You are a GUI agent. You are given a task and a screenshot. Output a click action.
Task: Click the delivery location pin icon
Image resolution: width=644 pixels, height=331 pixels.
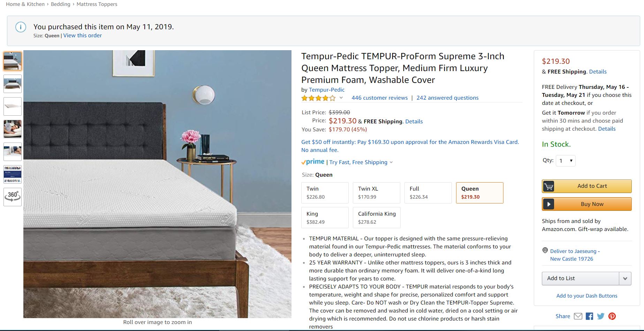click(545, 251)
